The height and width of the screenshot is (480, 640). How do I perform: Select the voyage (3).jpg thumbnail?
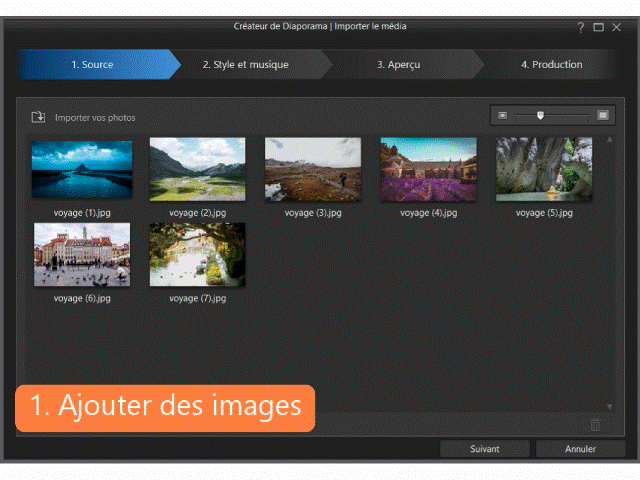tap(313, 169)
